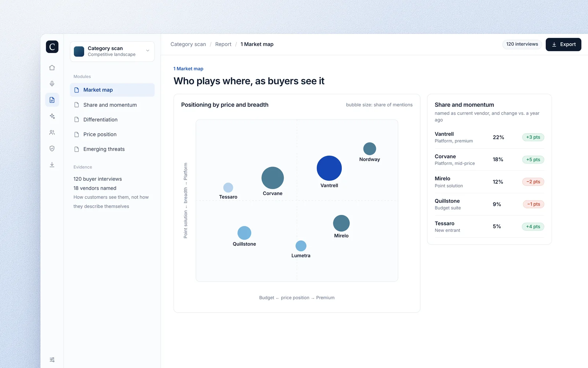Screen dimensions: 588x368
Task: Open the Home icon in the sidebar
Action: click(52, 68)
